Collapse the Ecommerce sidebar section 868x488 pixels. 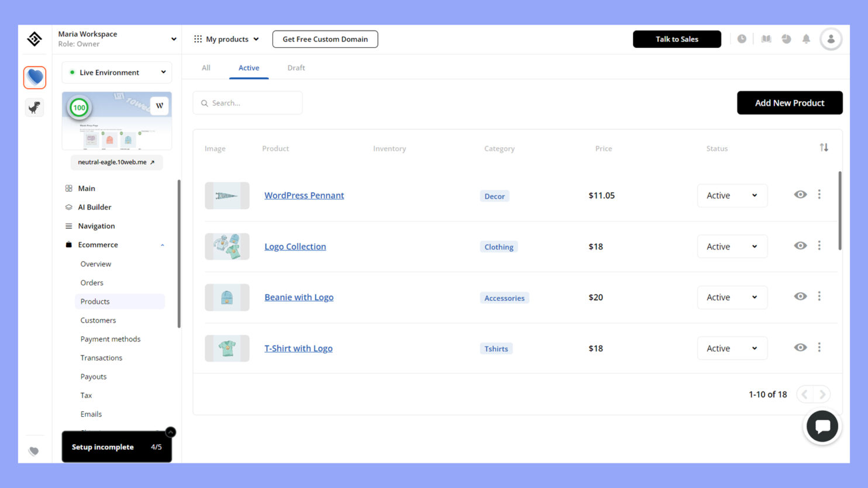click(x=162, y=245)
